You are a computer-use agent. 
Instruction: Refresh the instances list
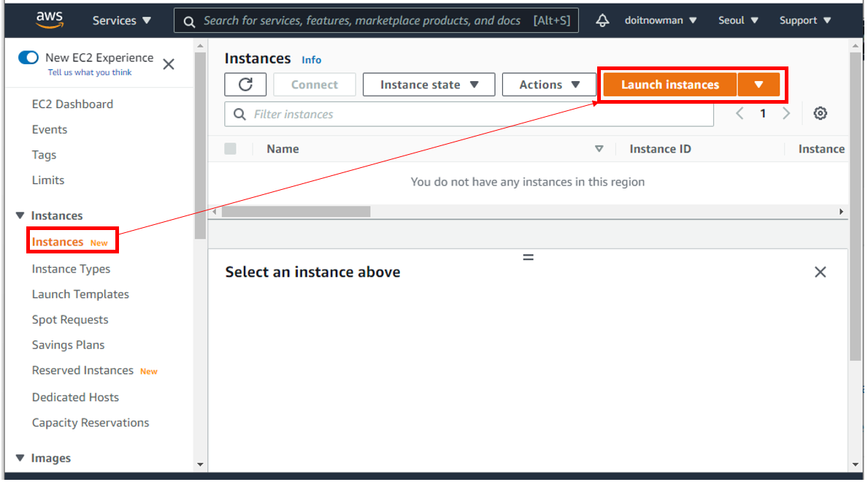(x=245, y=84)
